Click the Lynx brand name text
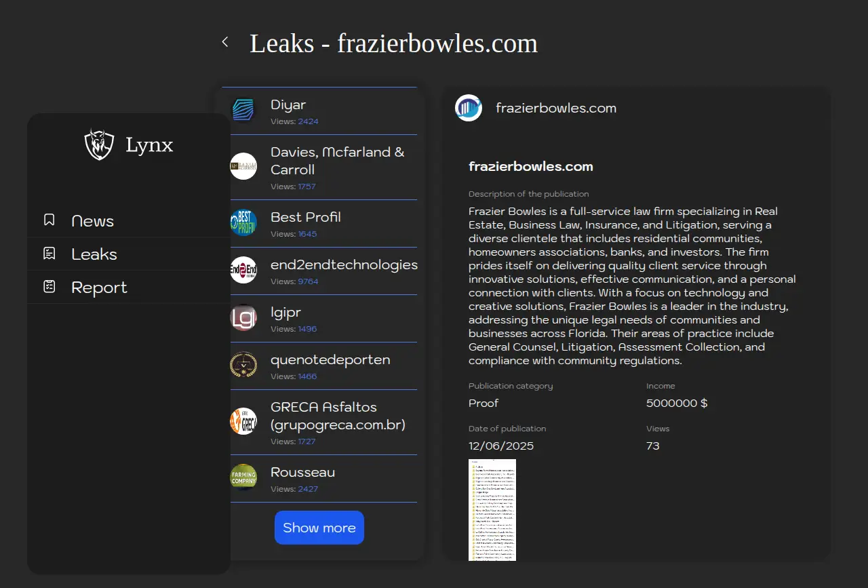 pyautogui.click(x=149, y=145)
